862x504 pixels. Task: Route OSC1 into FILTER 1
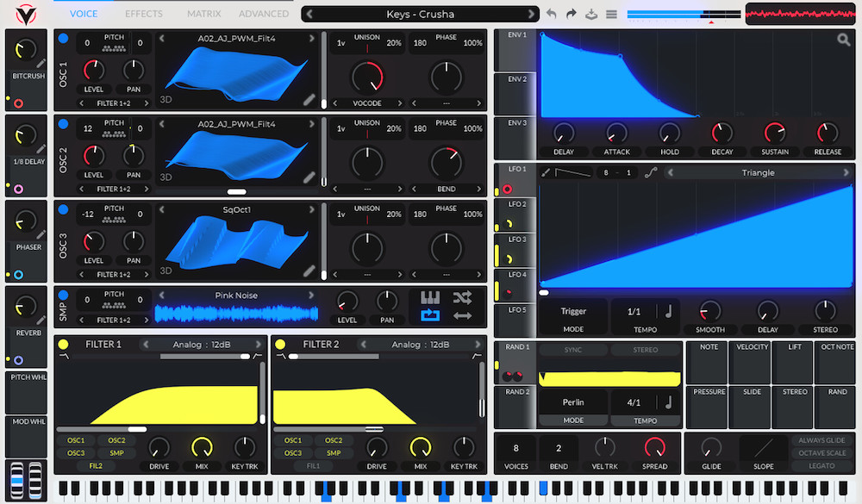(x=76, y=440)
